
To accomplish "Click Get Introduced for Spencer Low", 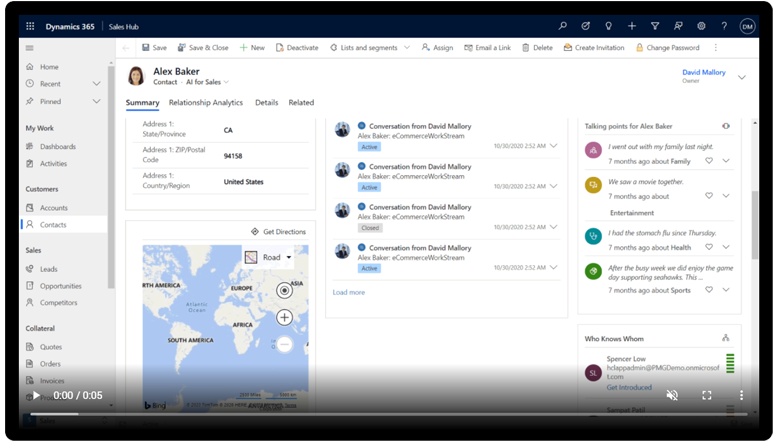I will pos(629,387).
